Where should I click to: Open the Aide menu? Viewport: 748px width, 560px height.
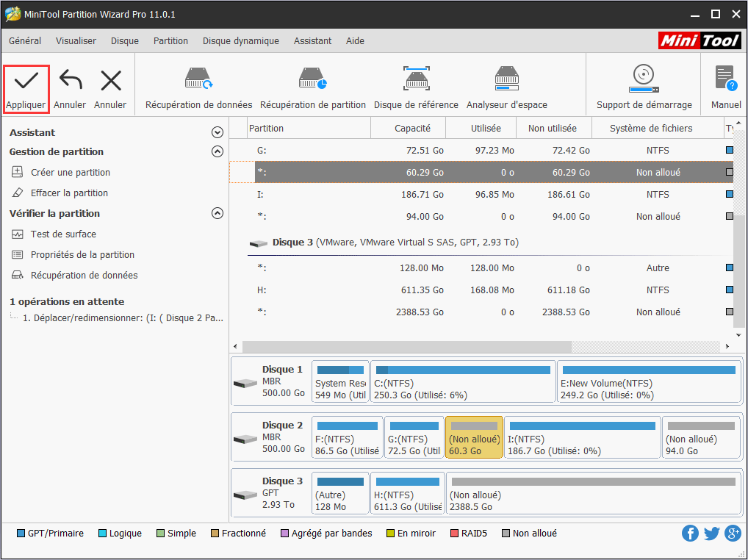coord(356,41)
